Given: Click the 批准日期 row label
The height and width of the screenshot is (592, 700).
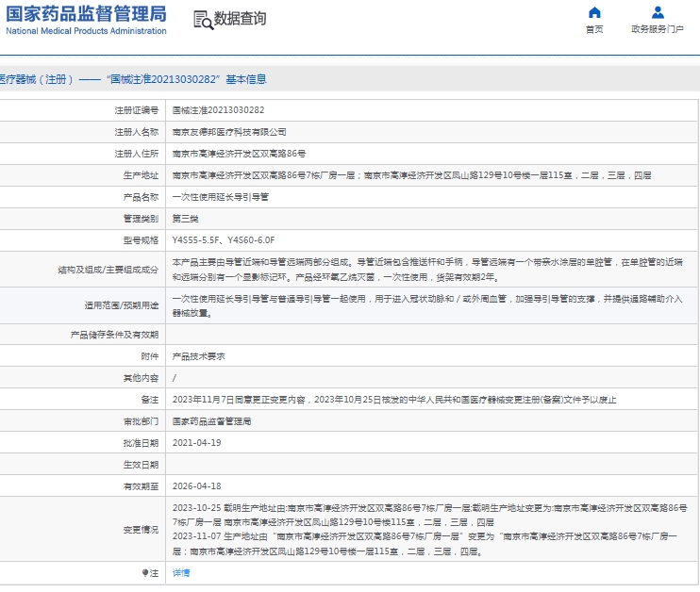Looking at the screenshot, I should click(x=142, y=443).
